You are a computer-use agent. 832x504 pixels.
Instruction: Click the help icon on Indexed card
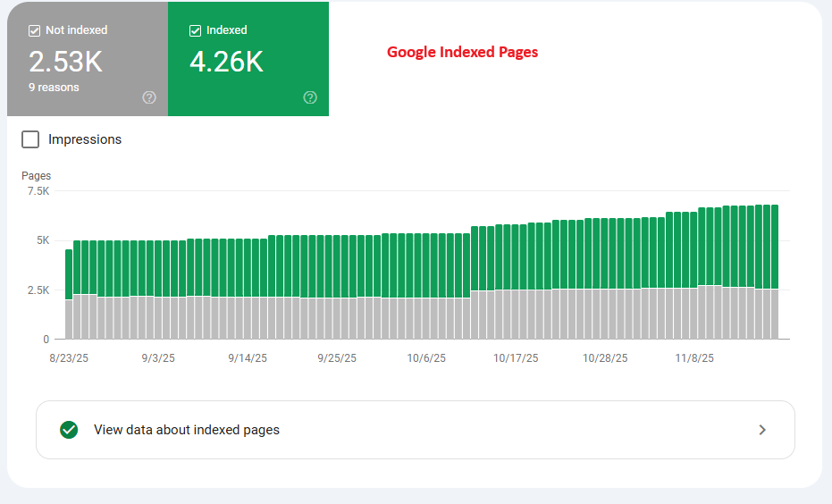pos(310,97)
